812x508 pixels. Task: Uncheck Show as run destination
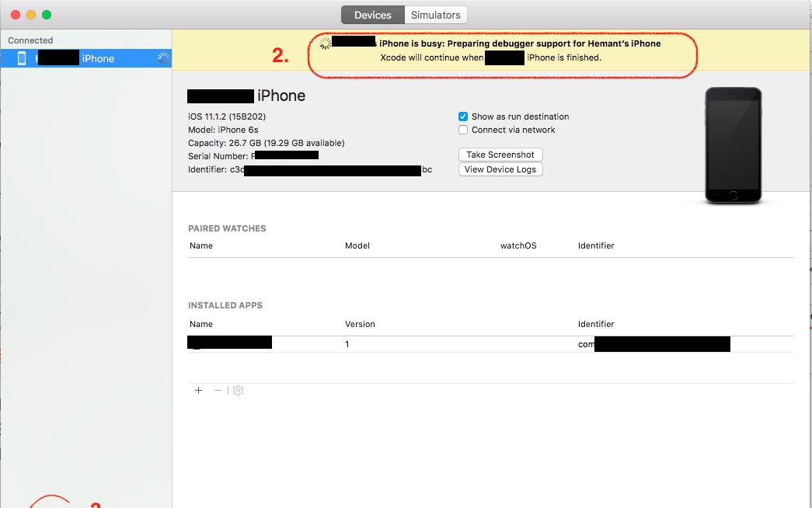point(463,117)
